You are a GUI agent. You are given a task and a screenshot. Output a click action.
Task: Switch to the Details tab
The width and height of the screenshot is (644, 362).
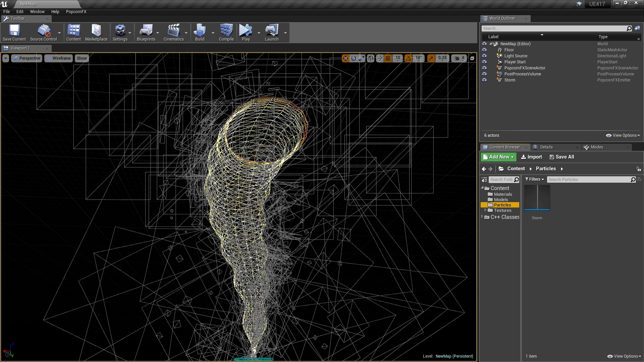coord(546,147)
